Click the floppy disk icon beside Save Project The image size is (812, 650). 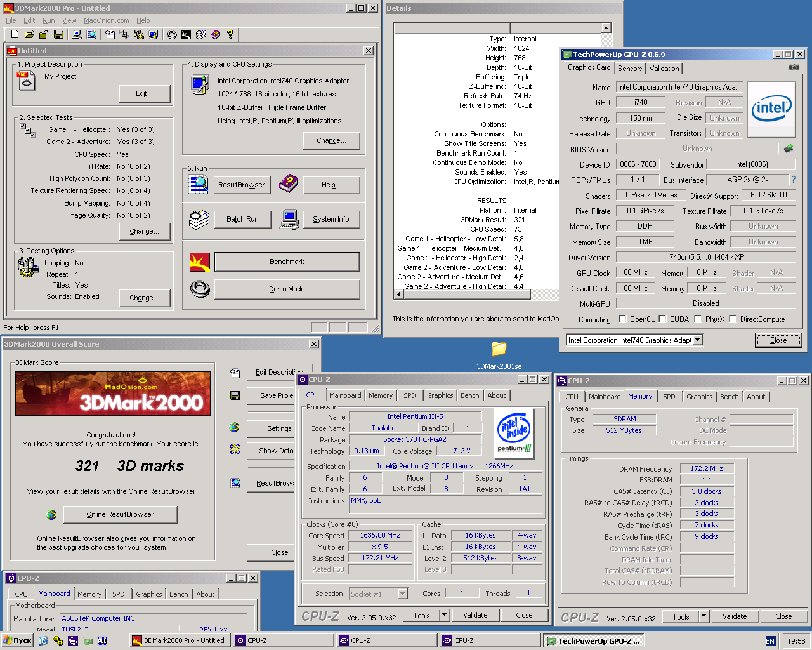[x=235, y=395]
